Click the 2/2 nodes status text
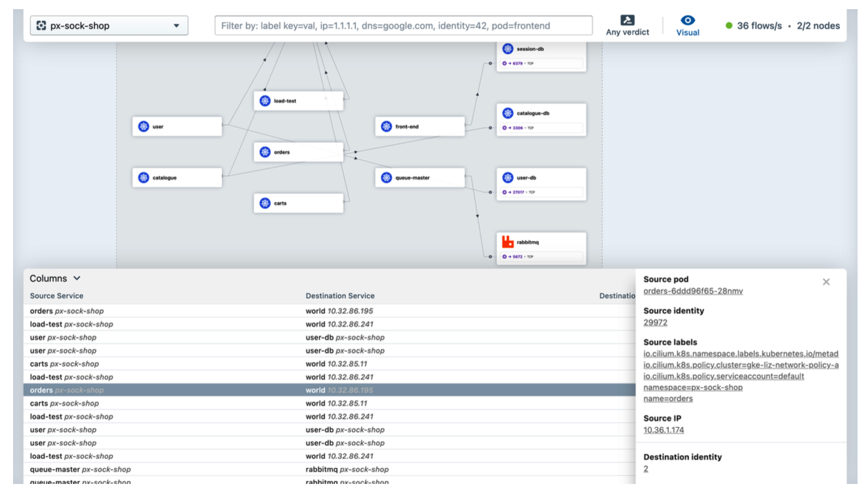 (818, 26)
